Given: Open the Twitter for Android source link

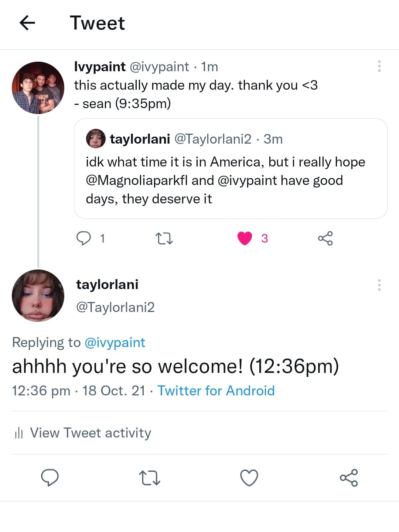Looking at the screenshot, I should tap(216, 391).
